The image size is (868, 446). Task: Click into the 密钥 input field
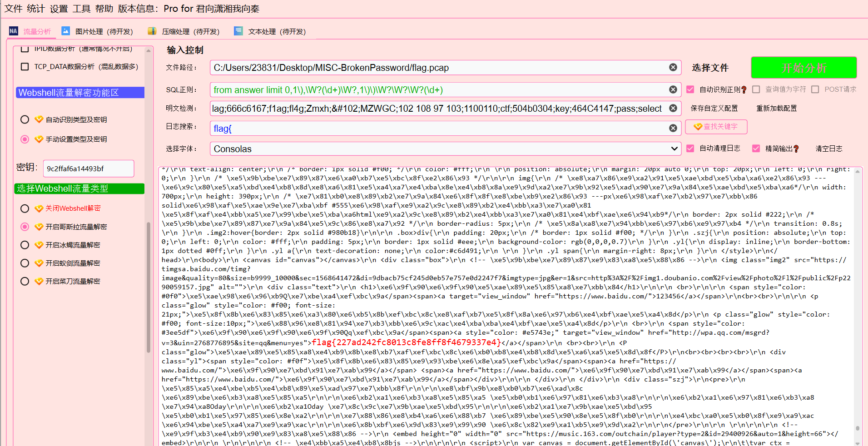89,168
